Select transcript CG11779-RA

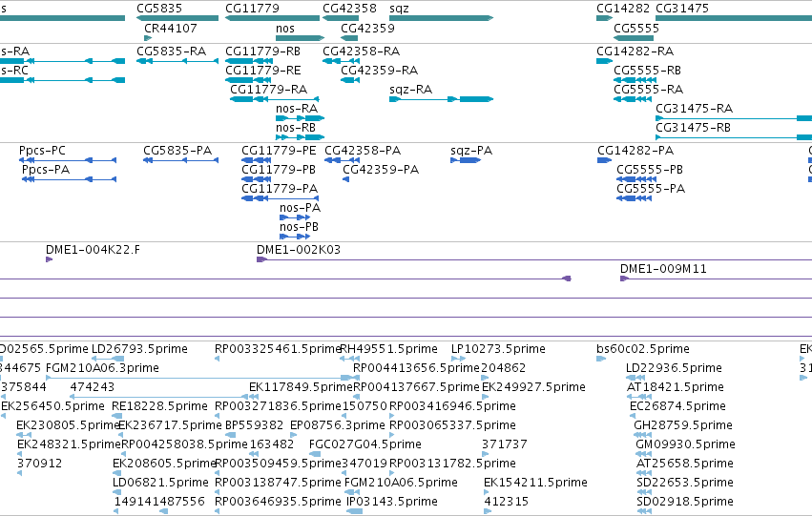coord(275,99)
